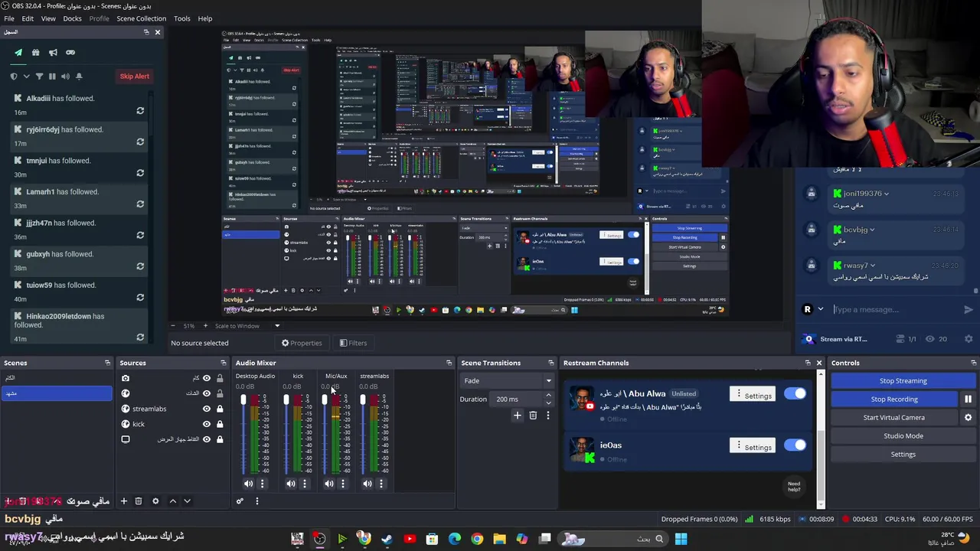Image resolution: width=980 pixels, height=551 pixels.
Task: Disable the Abu Alwa YouTube channel toggle
Action: [x=795, y=393]
